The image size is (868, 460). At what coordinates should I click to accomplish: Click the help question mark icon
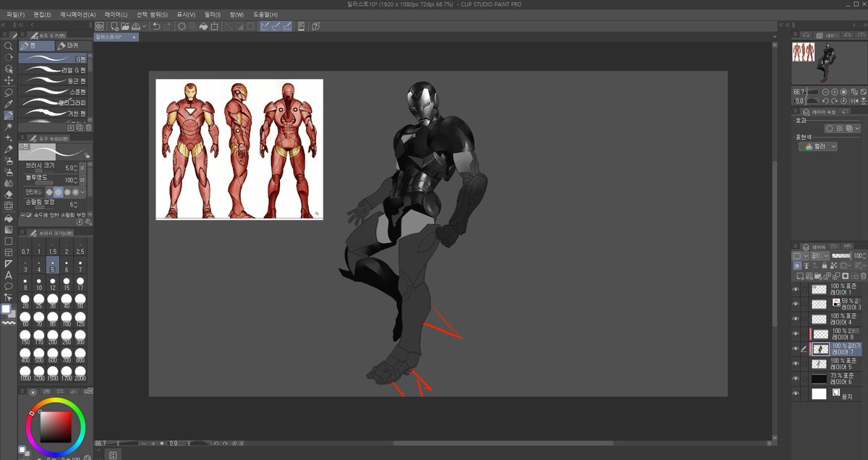[x=316, y=26]
